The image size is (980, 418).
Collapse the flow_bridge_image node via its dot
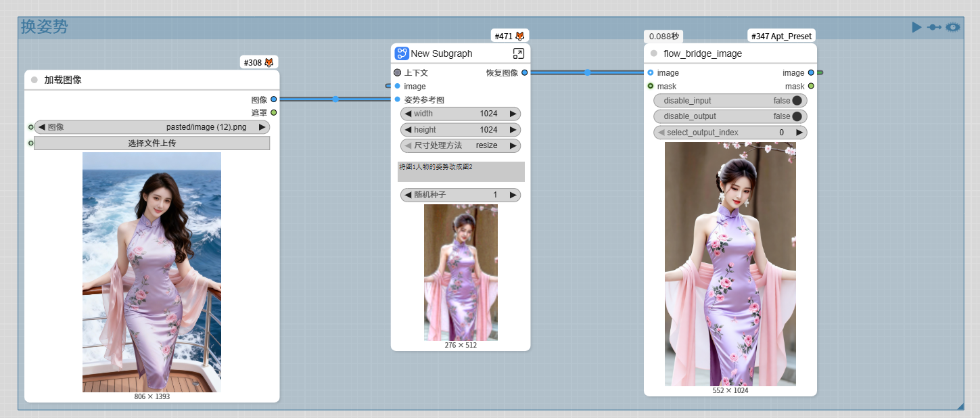tap(654, 53)
